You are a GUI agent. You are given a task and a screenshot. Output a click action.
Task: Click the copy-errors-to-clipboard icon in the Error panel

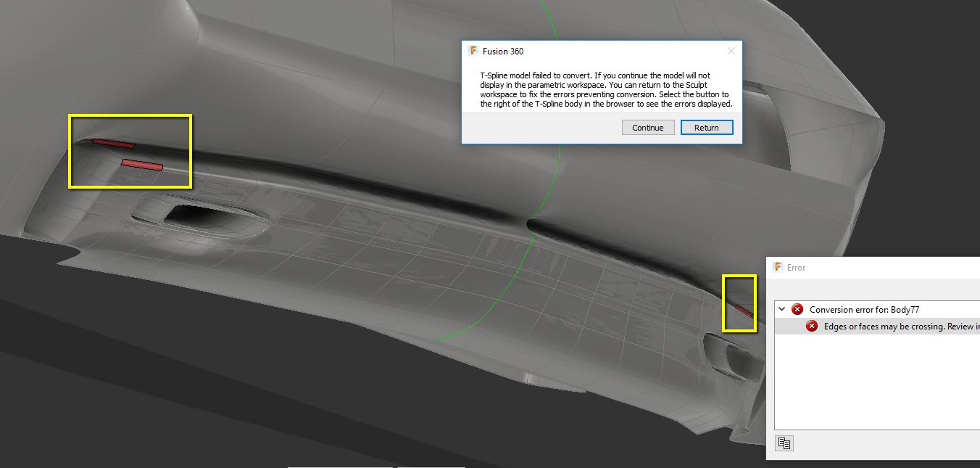[x=784, y=443]
